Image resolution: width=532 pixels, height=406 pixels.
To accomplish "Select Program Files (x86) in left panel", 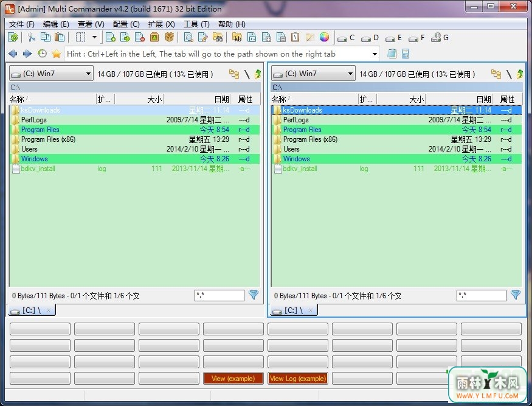I will coord(135,139).
